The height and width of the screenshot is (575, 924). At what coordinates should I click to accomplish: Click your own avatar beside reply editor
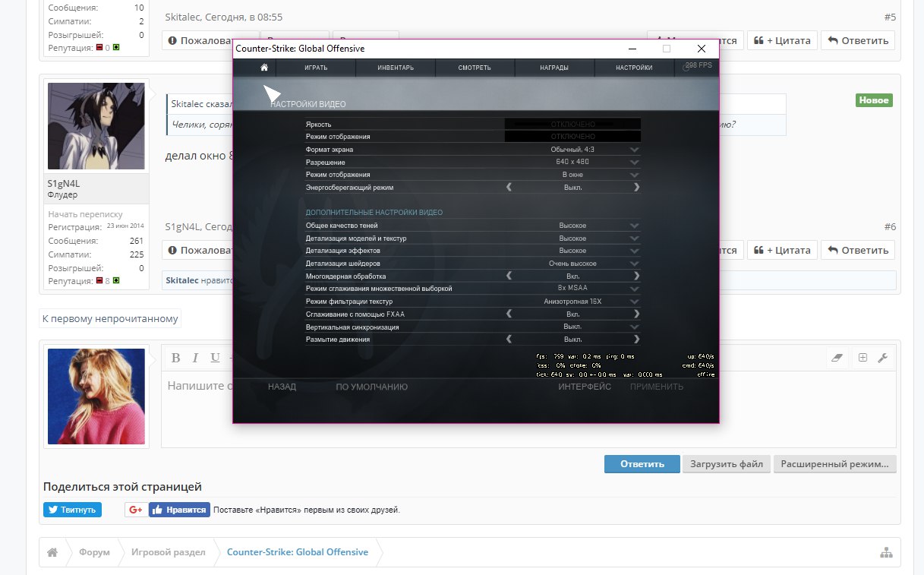click(96, 396)
